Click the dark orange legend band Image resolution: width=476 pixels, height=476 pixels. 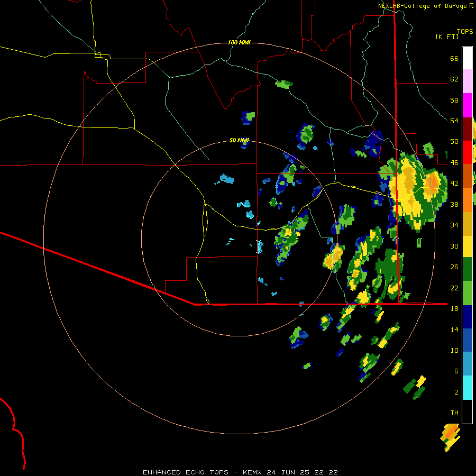tap(467, 176)
